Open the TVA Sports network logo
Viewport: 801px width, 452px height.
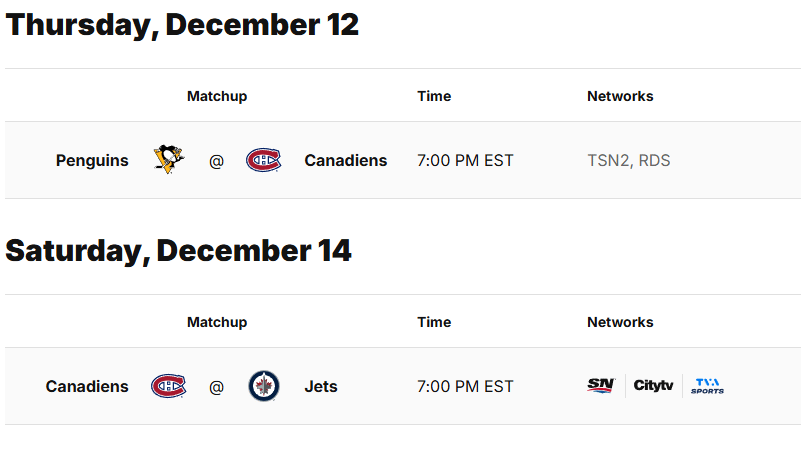[708, 386]
